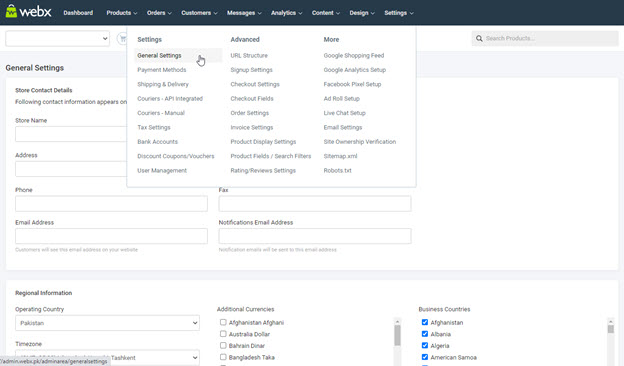Select Payment Methods in Settings menu
624x366 pixels.
tap(162, 70)
